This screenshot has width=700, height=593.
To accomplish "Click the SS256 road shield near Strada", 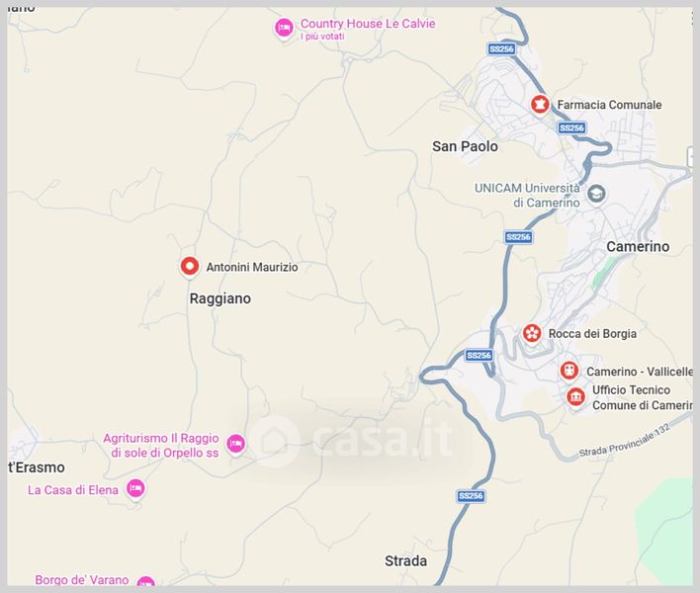I will click(x=471, y=496).
